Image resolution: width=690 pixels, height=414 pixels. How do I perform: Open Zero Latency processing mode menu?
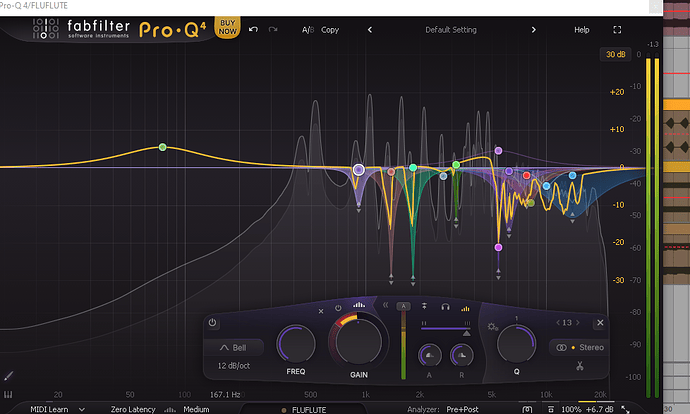click(133, 409)
